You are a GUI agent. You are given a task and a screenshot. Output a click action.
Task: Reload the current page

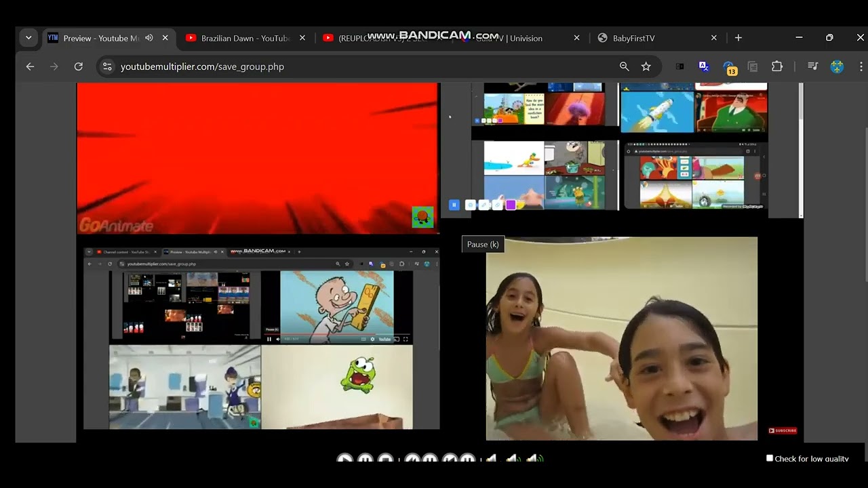point(79,66)
